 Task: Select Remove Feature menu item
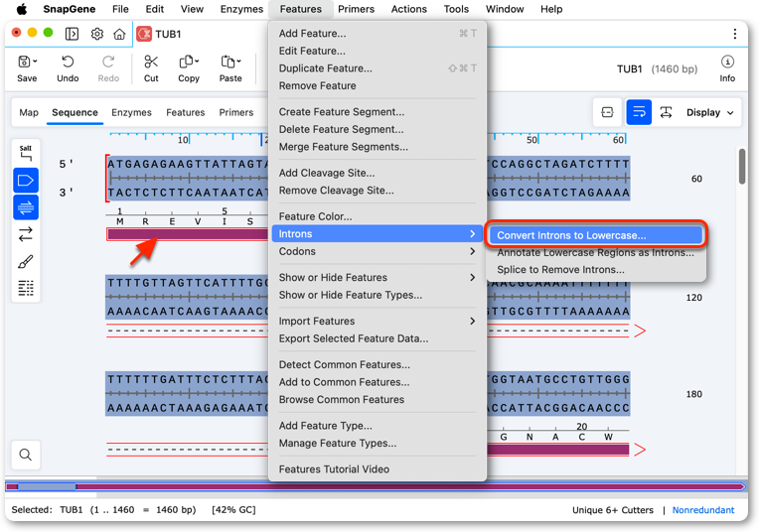coord(378,85)
